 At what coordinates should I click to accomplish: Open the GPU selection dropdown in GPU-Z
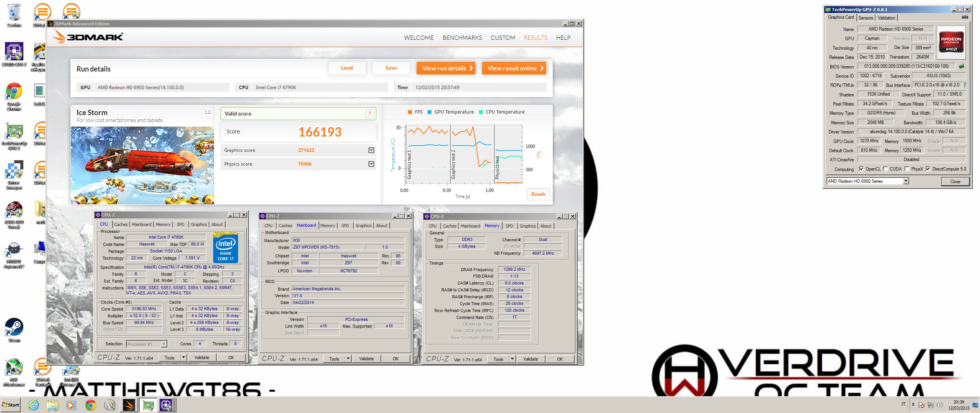906,181
